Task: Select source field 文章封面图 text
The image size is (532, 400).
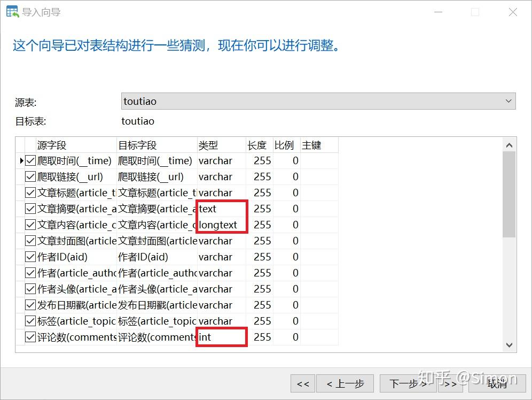Action: click(77, 241)
